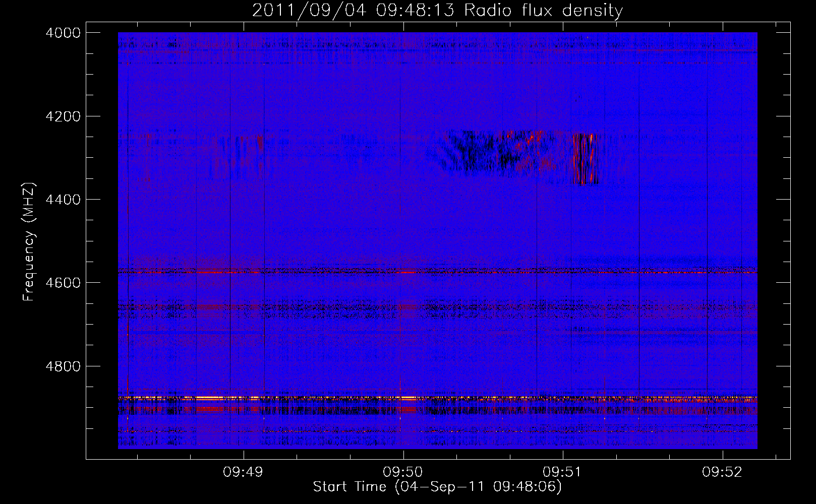
Task: Click the bright yellow interference line below 4800 MHz
Action: (437, 398)
